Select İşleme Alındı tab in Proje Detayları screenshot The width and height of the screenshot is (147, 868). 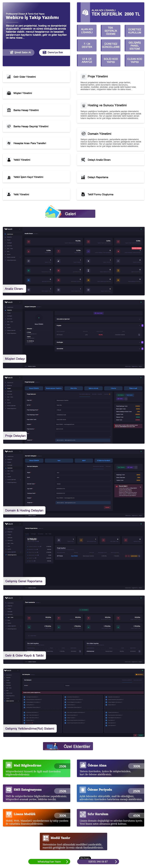(x=93, y=388)
